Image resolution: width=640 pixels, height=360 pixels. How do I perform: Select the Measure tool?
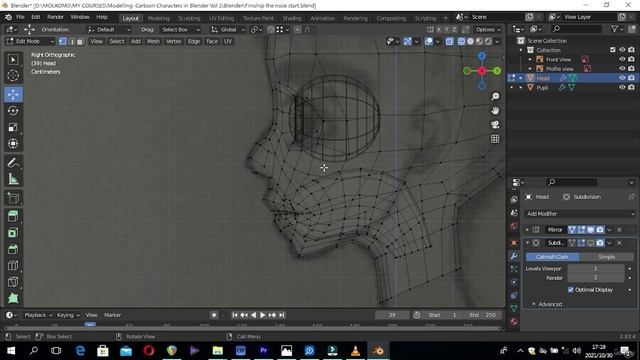pyautogui.click(x=13, y=179)
